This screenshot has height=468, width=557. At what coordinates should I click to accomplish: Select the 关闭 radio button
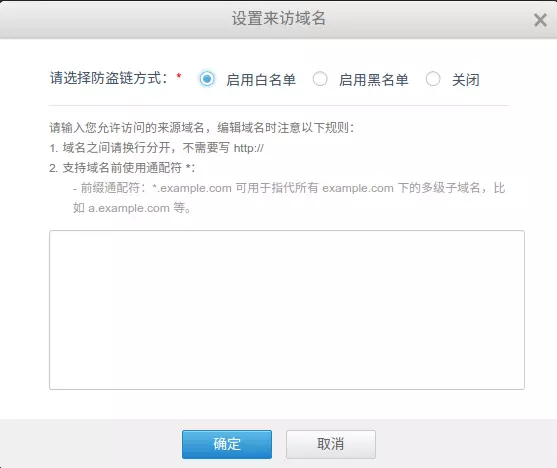coord(433,79)
